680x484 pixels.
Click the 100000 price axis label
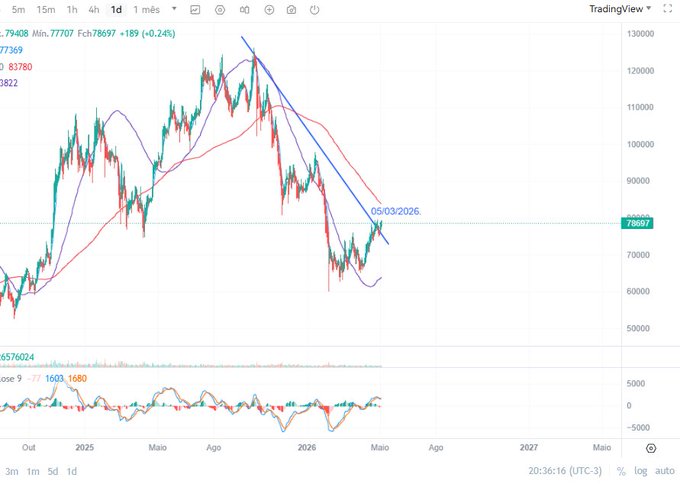[x=640, y=144]
